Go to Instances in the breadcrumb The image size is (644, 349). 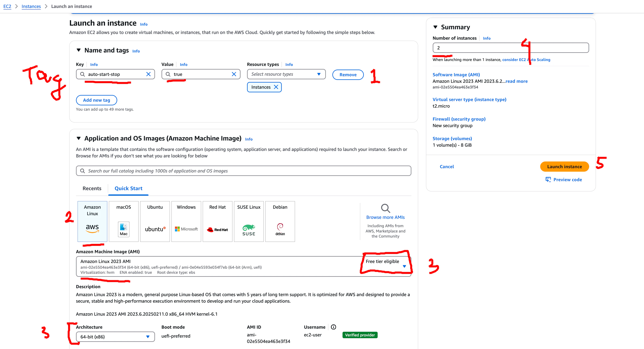click(31, 6)
